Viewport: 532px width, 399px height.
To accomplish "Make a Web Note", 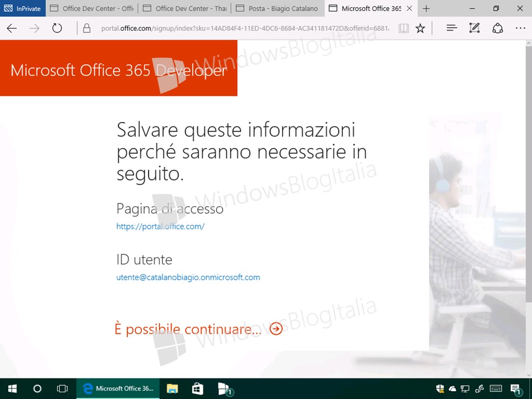I will point(474,28).
